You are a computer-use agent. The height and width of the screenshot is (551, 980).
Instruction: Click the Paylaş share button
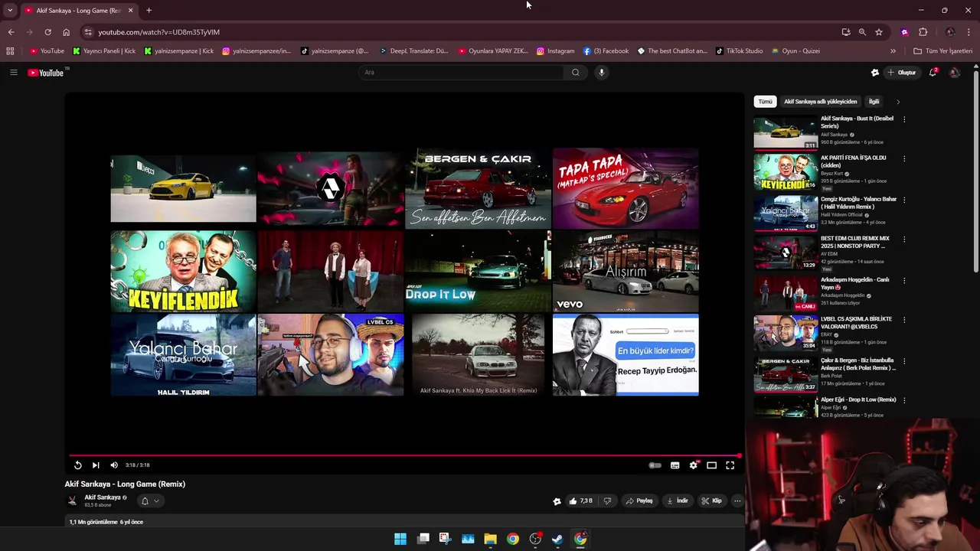tap(639, 501)
